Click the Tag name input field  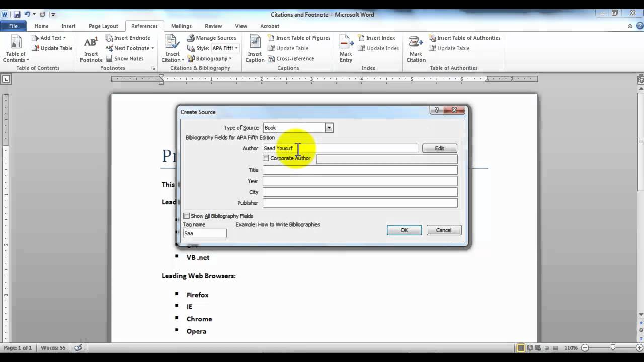tap(205, 234)
